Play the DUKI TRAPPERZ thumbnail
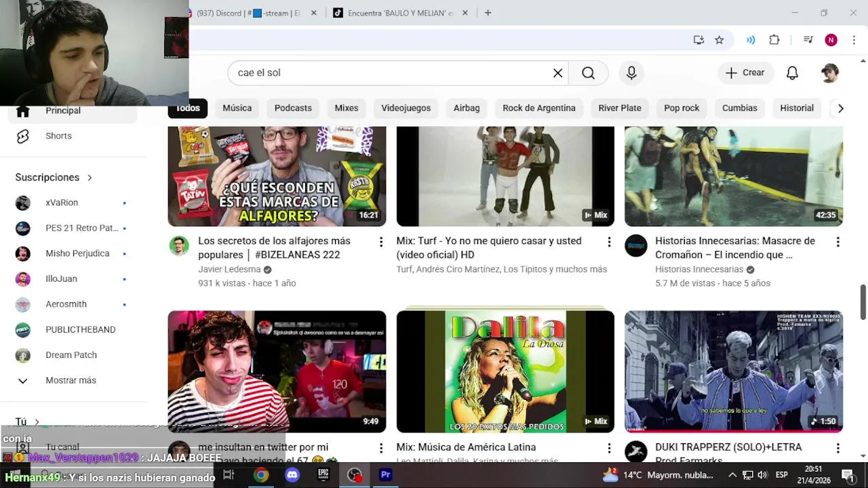Viewport: 868px width, 488px height. pyautogui.click(x=734, y=371)
